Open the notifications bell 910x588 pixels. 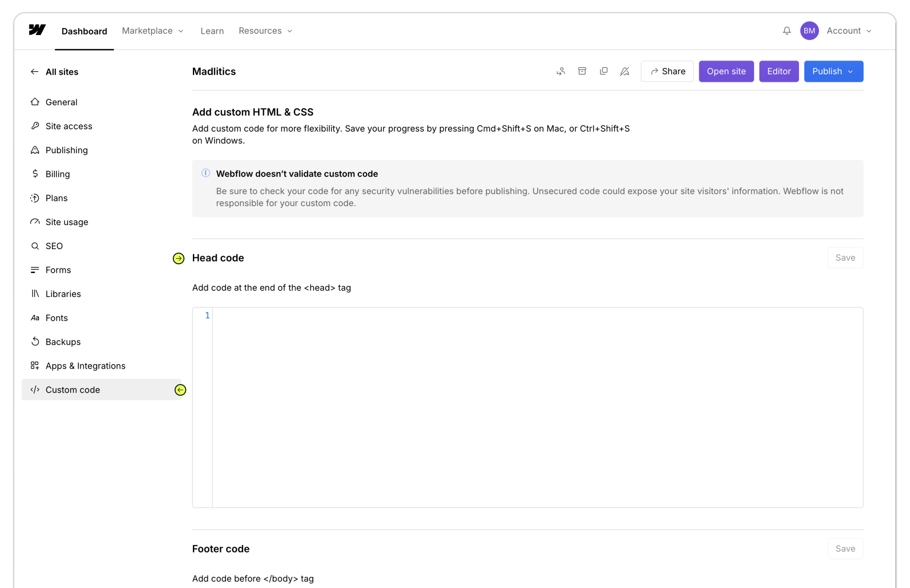[786, 31]
